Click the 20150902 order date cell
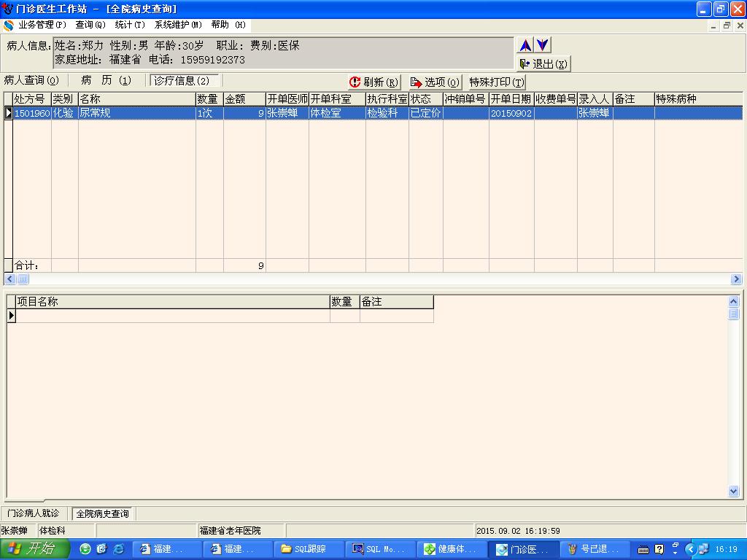 (x=511, y=113)
